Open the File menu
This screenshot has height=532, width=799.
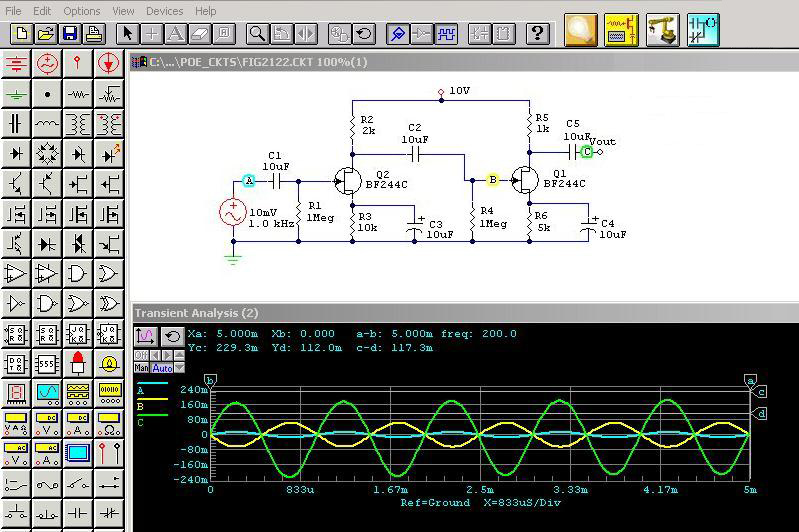(x=14, y=11)
